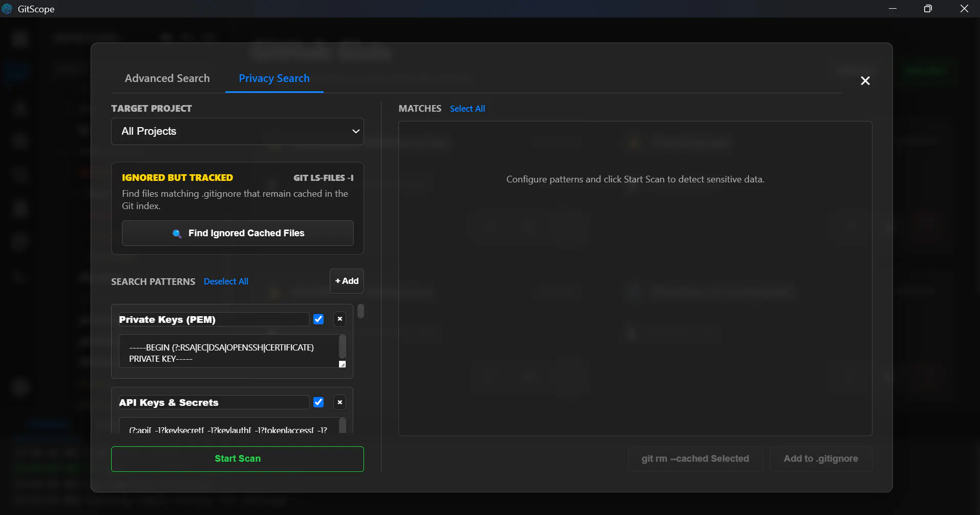Remove the Private Keys (PEM) pattern
This screenshot has width=980, height=515.
(x=339, y=319)
